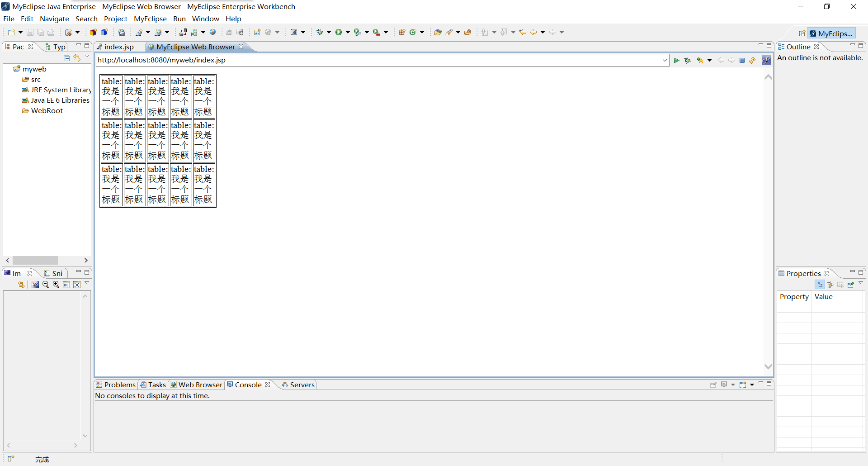The image size is (868, 466).
Task: Select Java EE 6 Libraries item
Action: (56, 100)
